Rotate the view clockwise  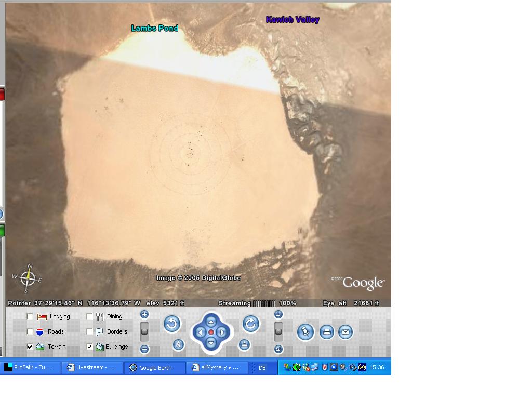pyautogui.click(x=251, y=324)
